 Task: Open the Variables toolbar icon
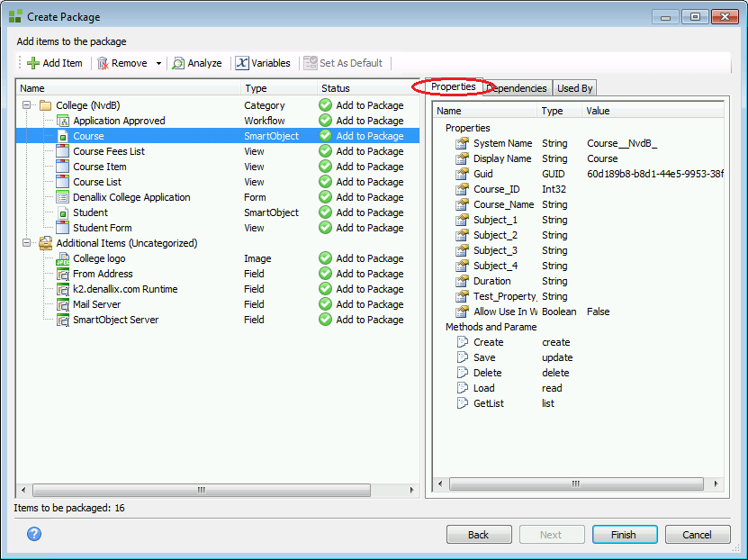tap(239, 63)
